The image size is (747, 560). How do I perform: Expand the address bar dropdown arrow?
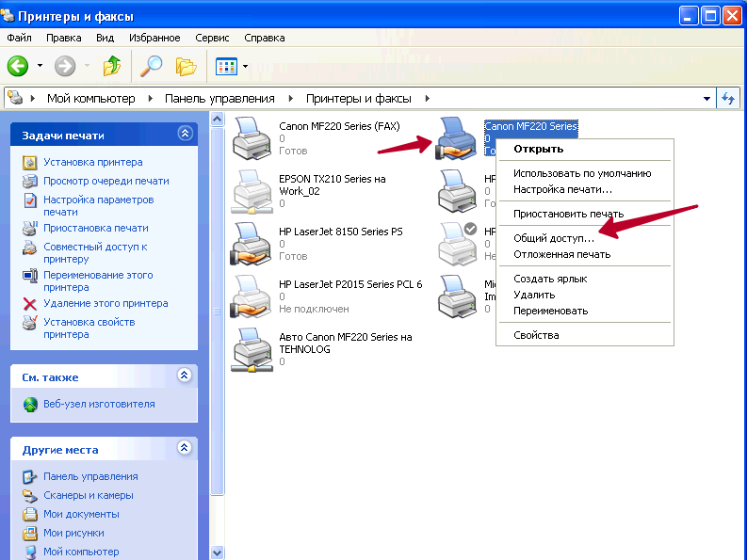[707, 98]
